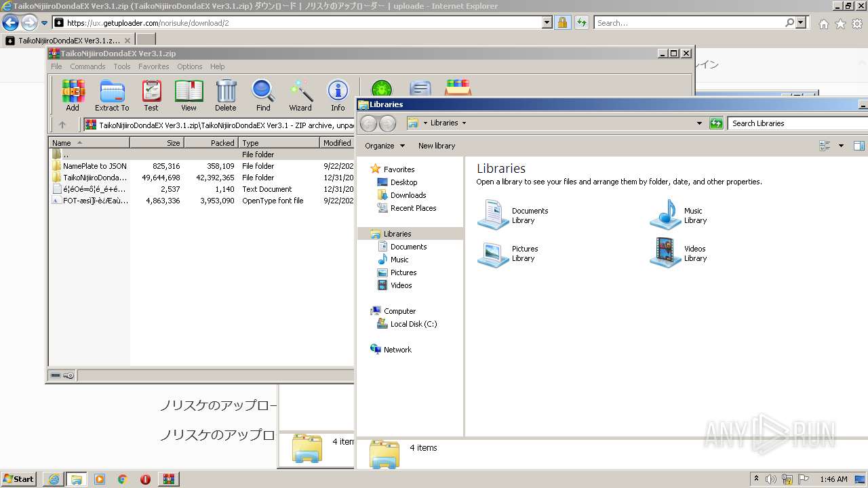Click the Chrome taskbar icon
Image resolution: width=868 pixels, height=488 pixels.
123,479
